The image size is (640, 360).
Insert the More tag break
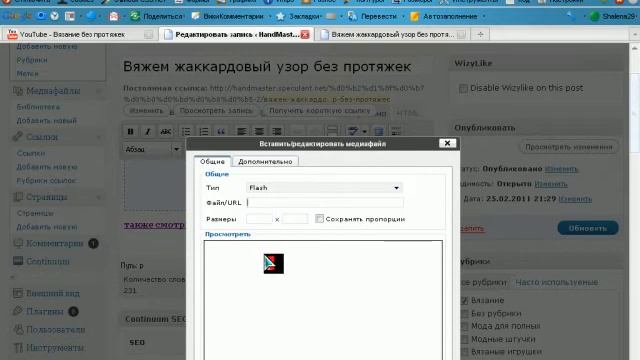(x=332, y=131)
